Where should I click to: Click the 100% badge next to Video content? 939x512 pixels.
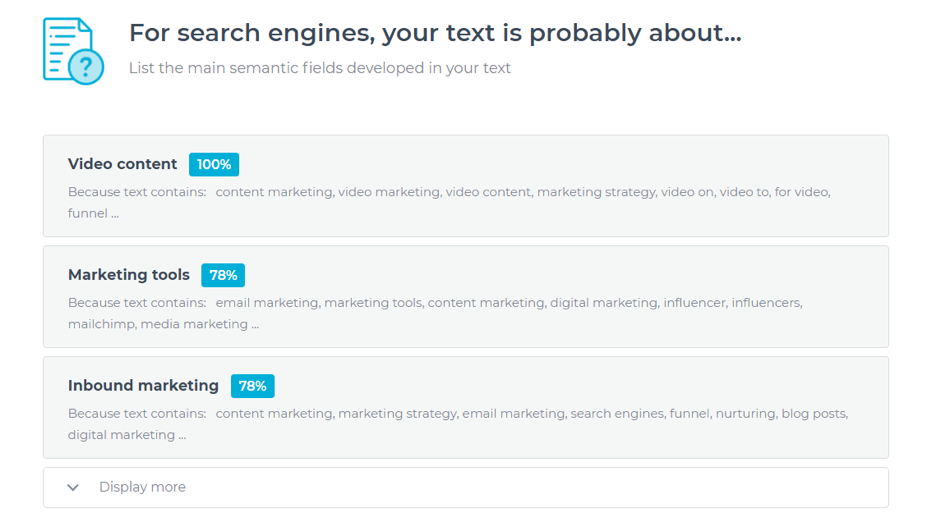click(x=214, y=165)
